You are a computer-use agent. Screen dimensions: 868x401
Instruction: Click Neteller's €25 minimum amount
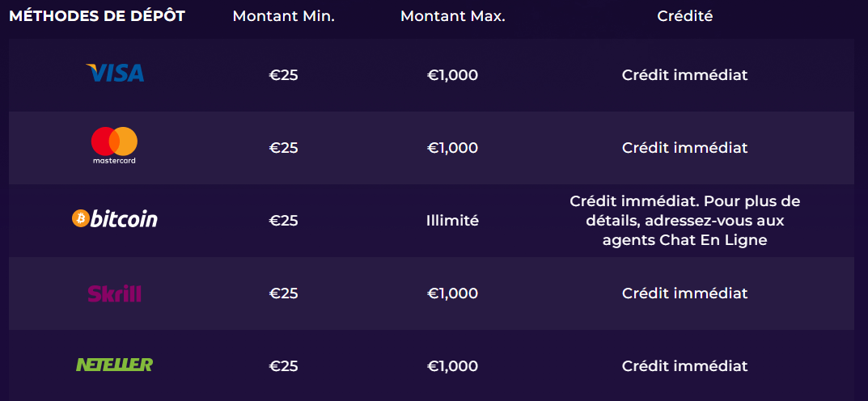pyautogui.click(x=283, y=366)
